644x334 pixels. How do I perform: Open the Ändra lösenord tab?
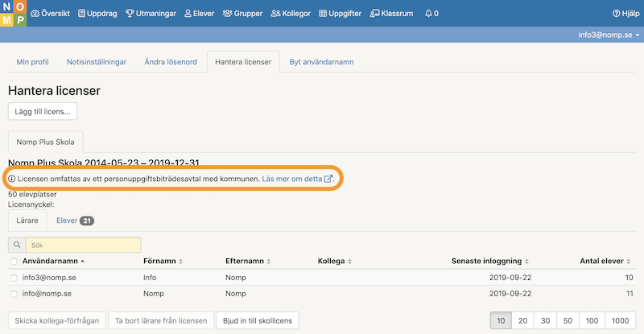tap(171, 62)
